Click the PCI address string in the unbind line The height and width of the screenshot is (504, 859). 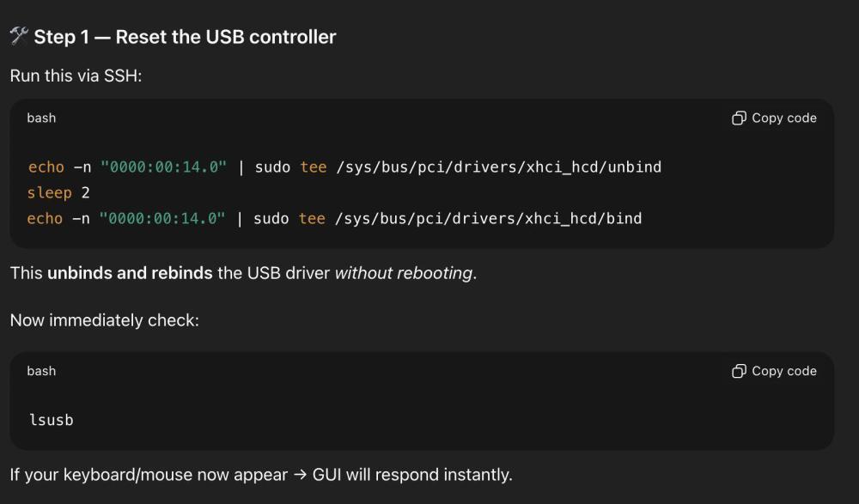(x=164, y=167)
